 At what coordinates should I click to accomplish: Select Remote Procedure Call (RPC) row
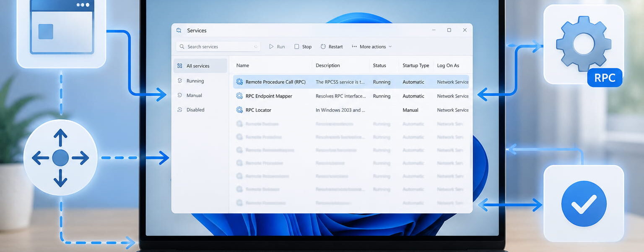[x=351, y=82]
